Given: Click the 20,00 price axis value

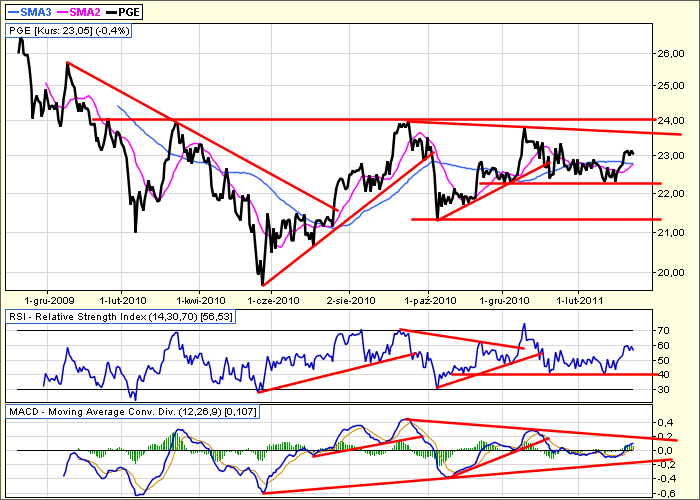Looking at the screenshot, I should coord(671,273).
